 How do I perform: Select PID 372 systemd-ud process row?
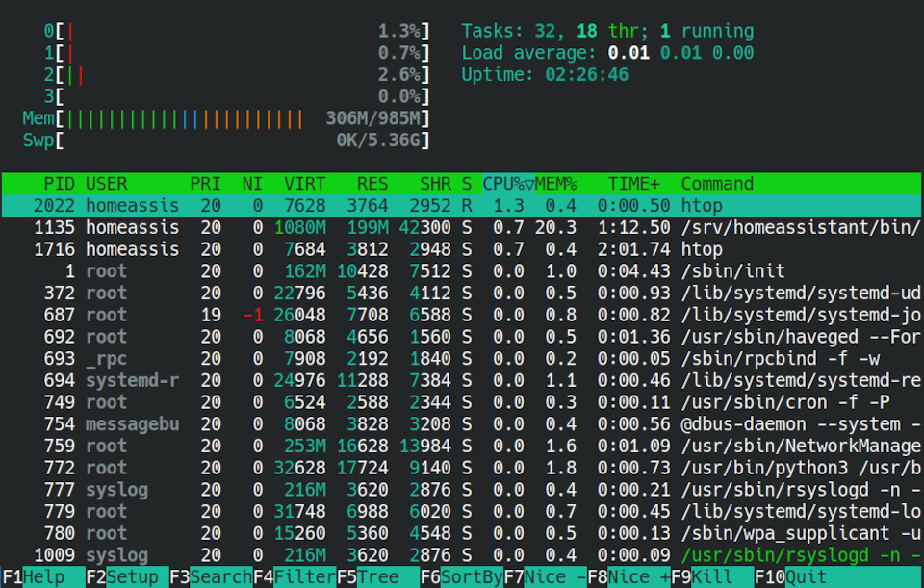click(462, 293)
